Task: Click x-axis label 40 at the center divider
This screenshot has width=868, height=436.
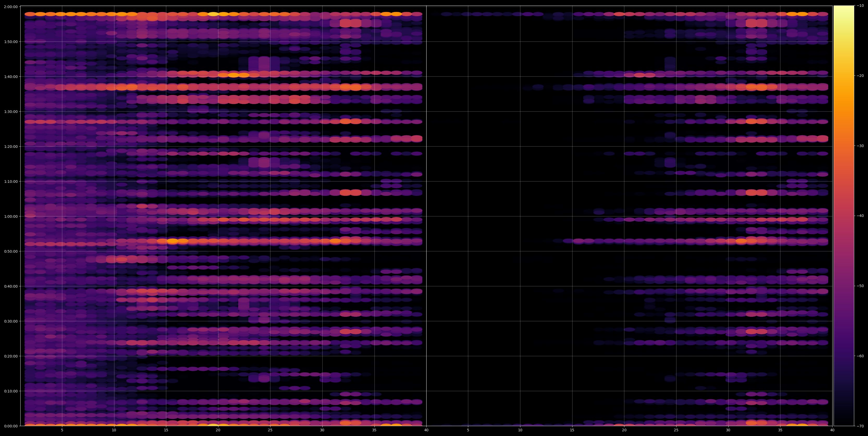Action: point(426,430)
